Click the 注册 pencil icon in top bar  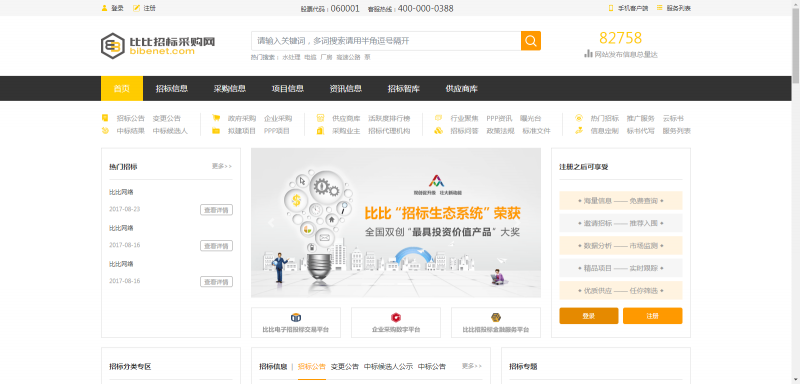point(136,8)
